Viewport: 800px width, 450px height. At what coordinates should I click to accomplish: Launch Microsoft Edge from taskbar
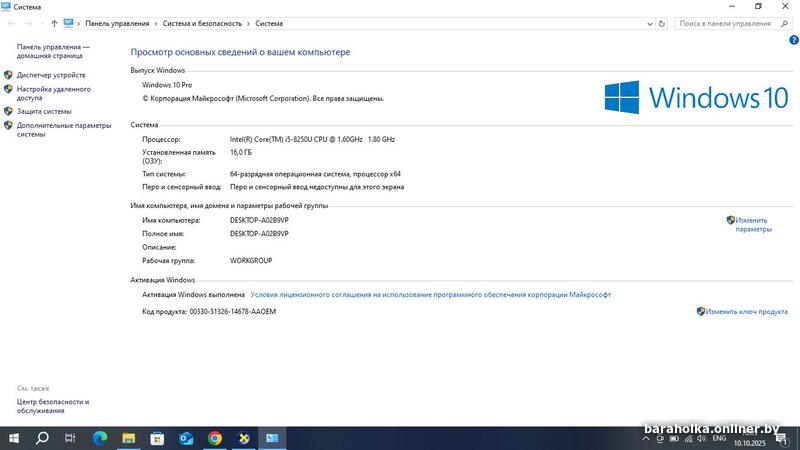[x=100, y=438]
